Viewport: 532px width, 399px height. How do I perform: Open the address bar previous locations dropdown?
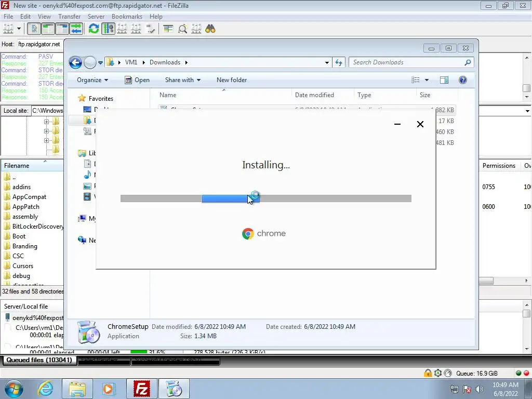(327, 62)
